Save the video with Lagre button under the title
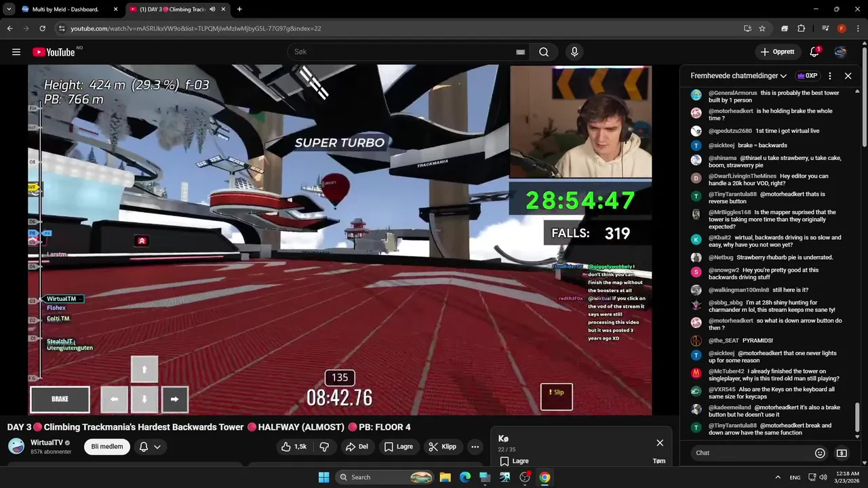This screenshot has height=488, width=868. point(399,447)
